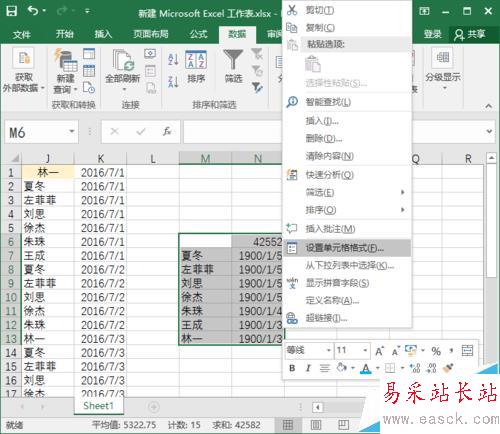Click the Sheet1 tab

click(x=98, y=406)
